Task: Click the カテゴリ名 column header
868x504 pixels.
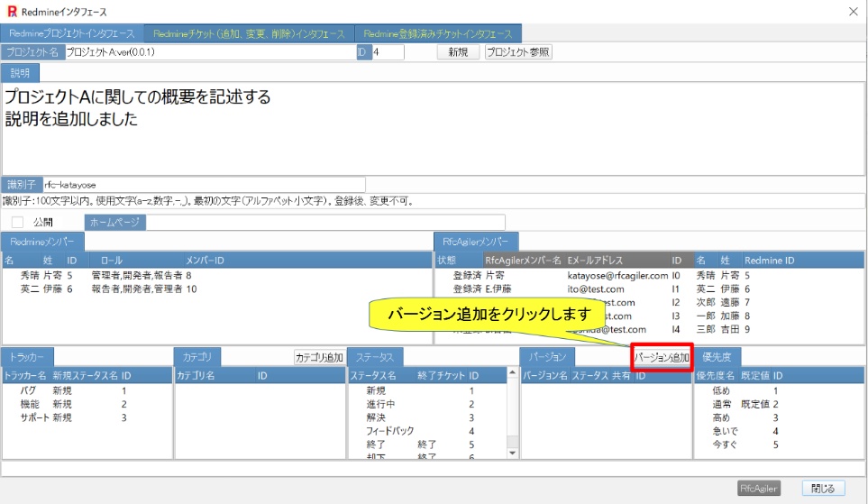Action: (196, 375)
